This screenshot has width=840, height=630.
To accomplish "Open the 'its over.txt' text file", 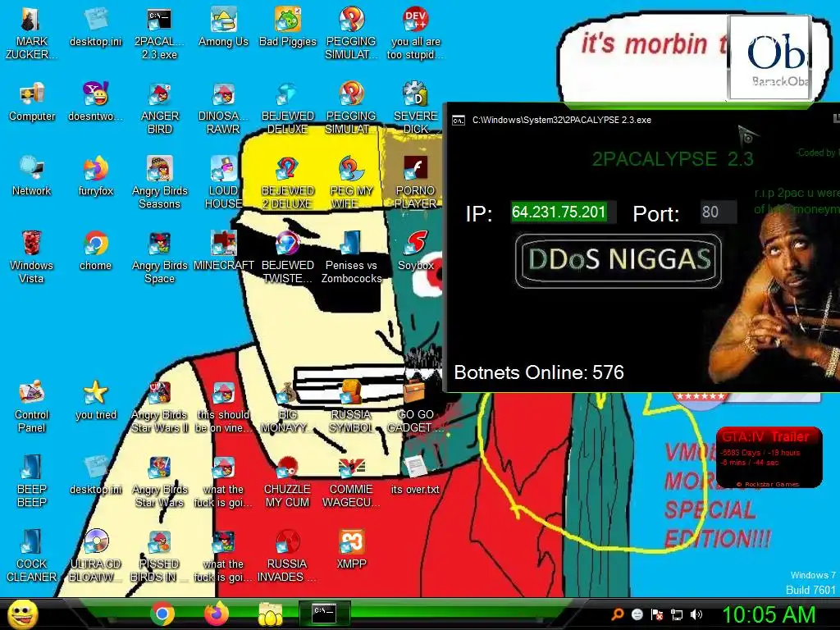I will coord(415,475).
